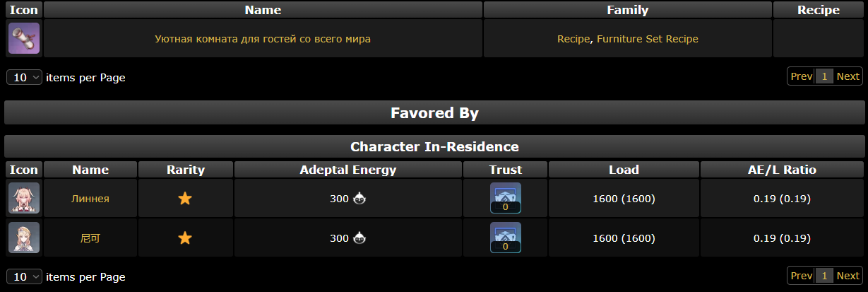Open the top items per page dropdown

pos(25,77)
